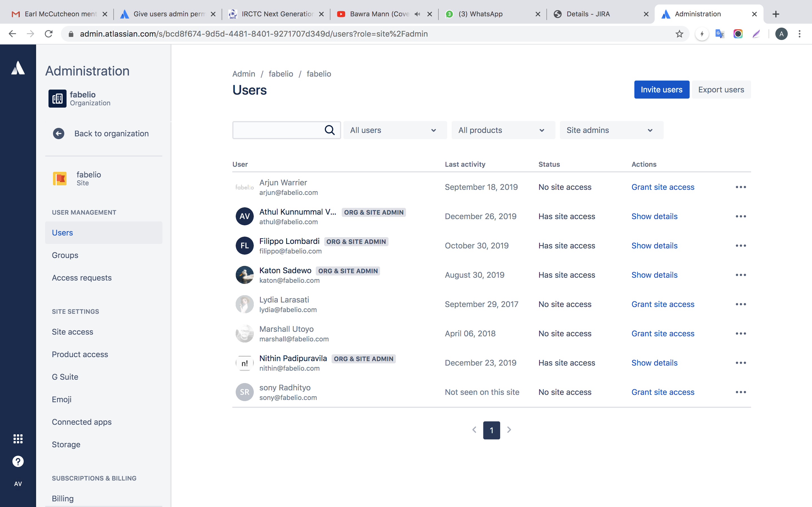This screenshot has height=507, width=812.
Task: Open the All users filter dropdown
Action: [395, 130]
